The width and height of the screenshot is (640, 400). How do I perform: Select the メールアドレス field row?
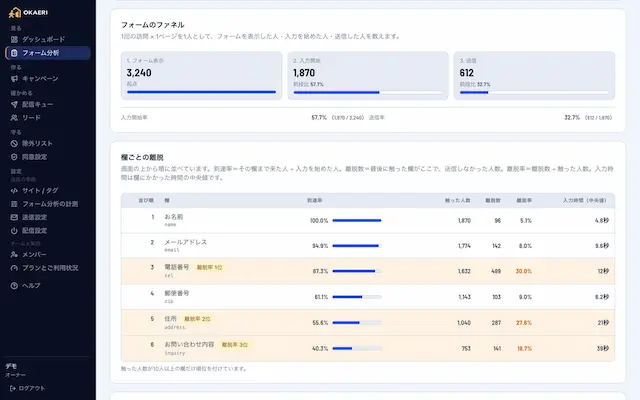pos(368,246)
